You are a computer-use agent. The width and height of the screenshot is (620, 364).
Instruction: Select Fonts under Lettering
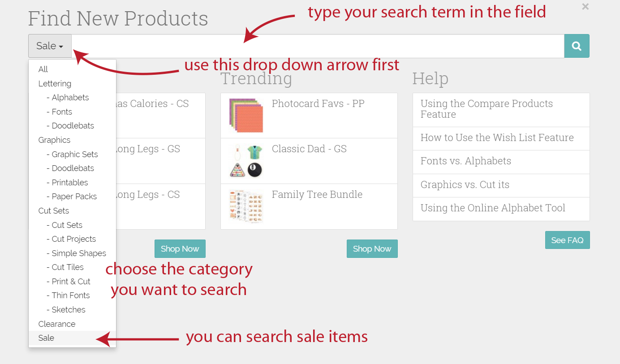[x=62, y=112]
